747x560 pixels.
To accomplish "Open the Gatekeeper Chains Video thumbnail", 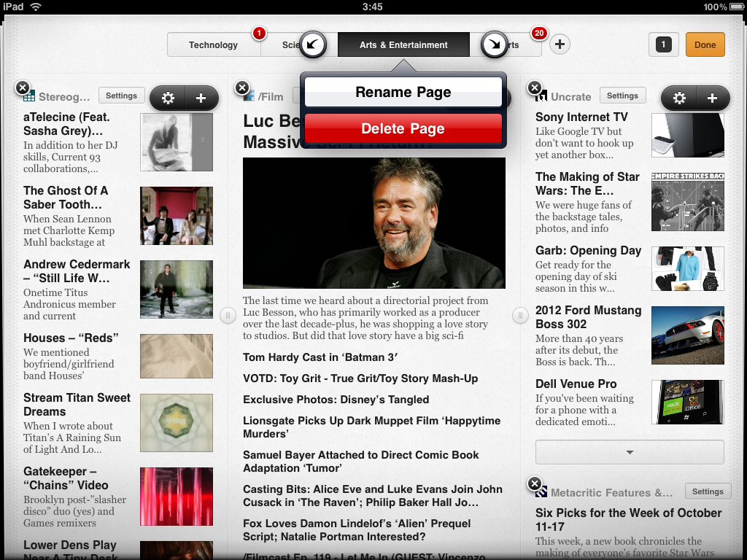I will click(177, 497).
